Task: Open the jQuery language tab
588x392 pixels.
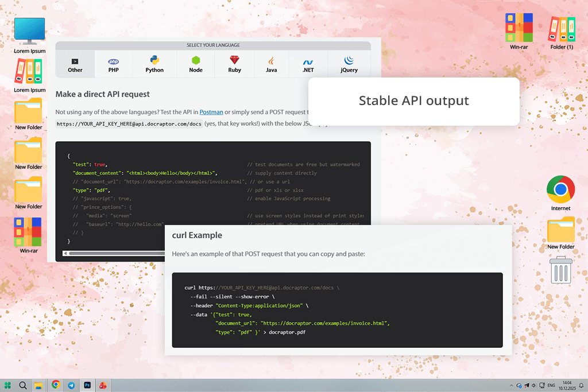Action: click(349, 64)
